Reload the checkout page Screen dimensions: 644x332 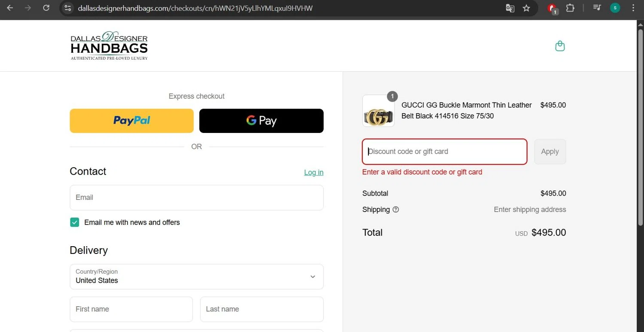(46, 8)
